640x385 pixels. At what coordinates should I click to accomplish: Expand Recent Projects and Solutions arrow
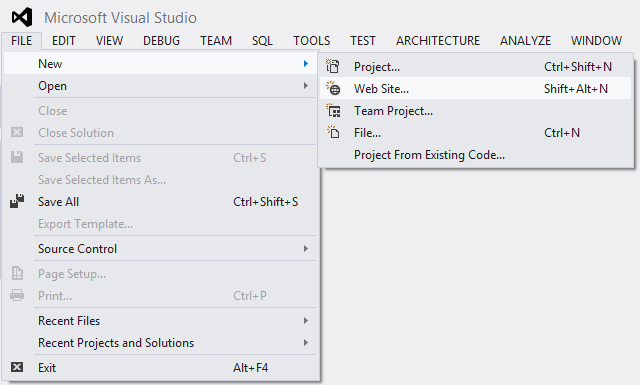point(306,343)
